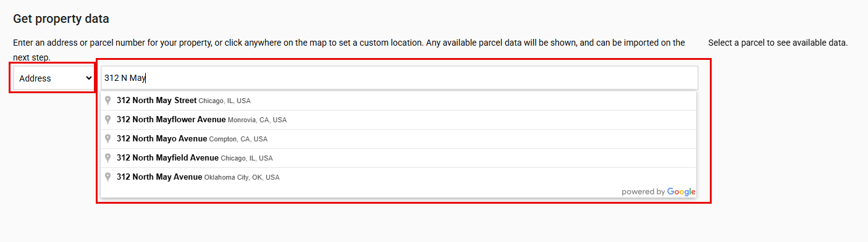Click the pin icon beside 312 North May Avenue
Viewport: 868px width, 242px height.
click(x=108, y=177)
